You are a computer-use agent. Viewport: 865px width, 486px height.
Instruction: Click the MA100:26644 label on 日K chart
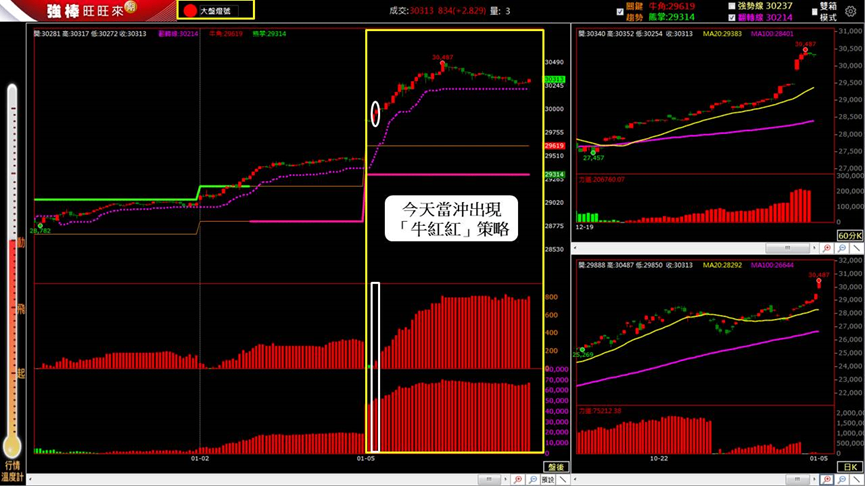[x=772, y=265]
